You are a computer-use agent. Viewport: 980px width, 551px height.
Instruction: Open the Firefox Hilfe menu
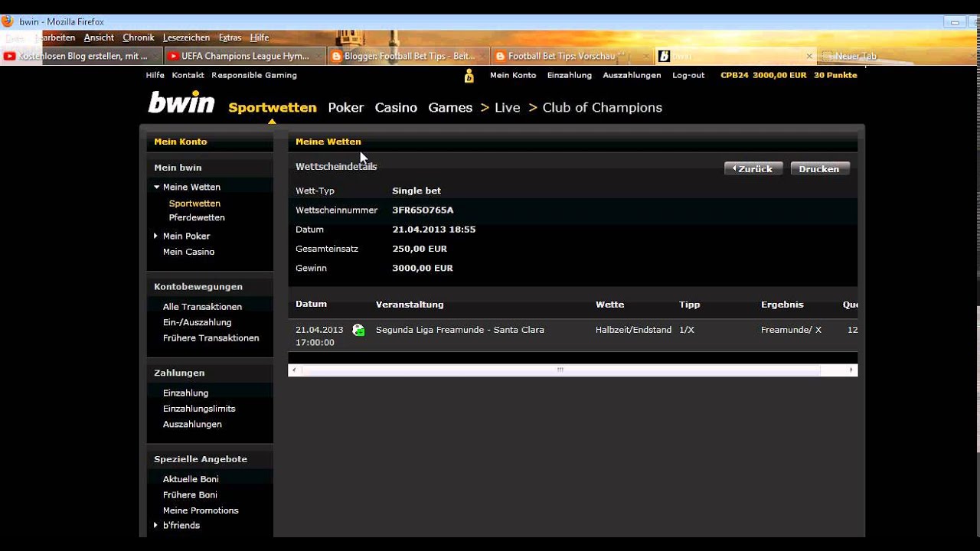260,37
